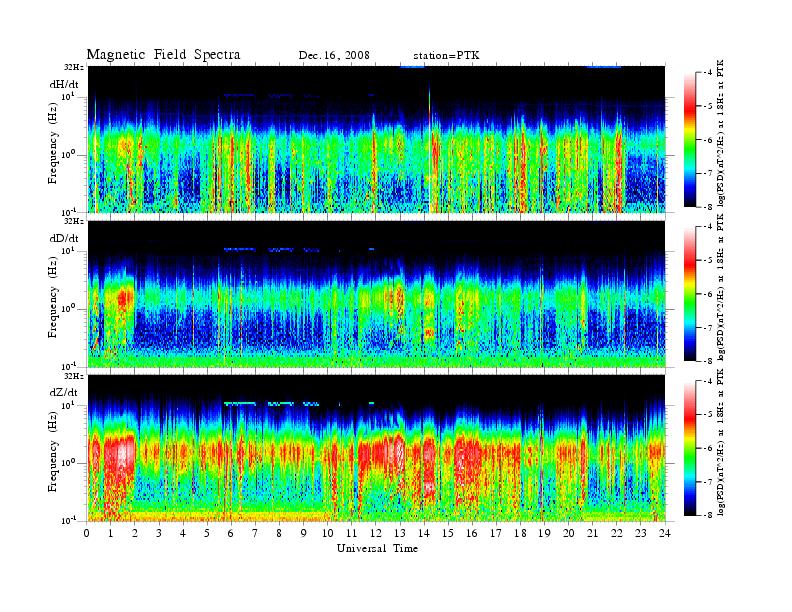
Task: Click the 'Universal Time' axis title
Action: [377, 548]
